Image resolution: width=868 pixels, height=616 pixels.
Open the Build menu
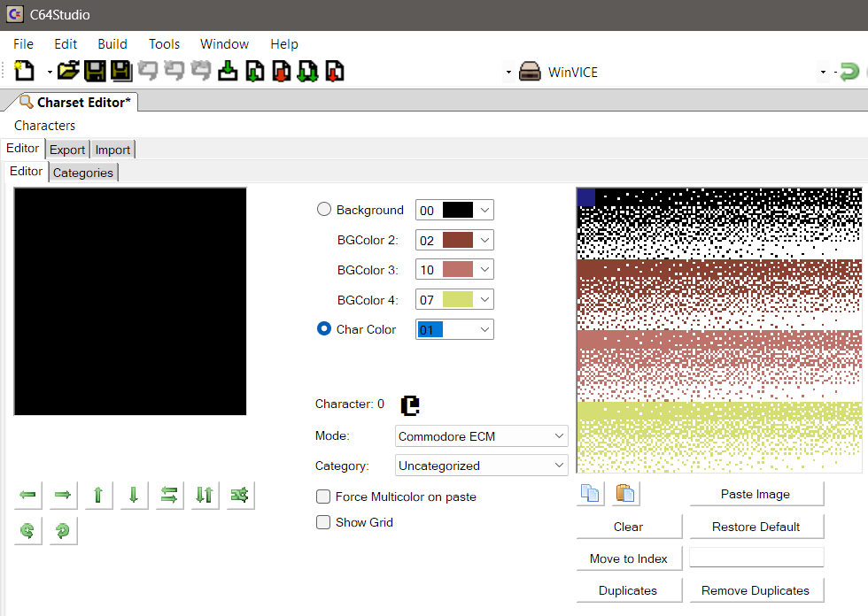[112, 43]
